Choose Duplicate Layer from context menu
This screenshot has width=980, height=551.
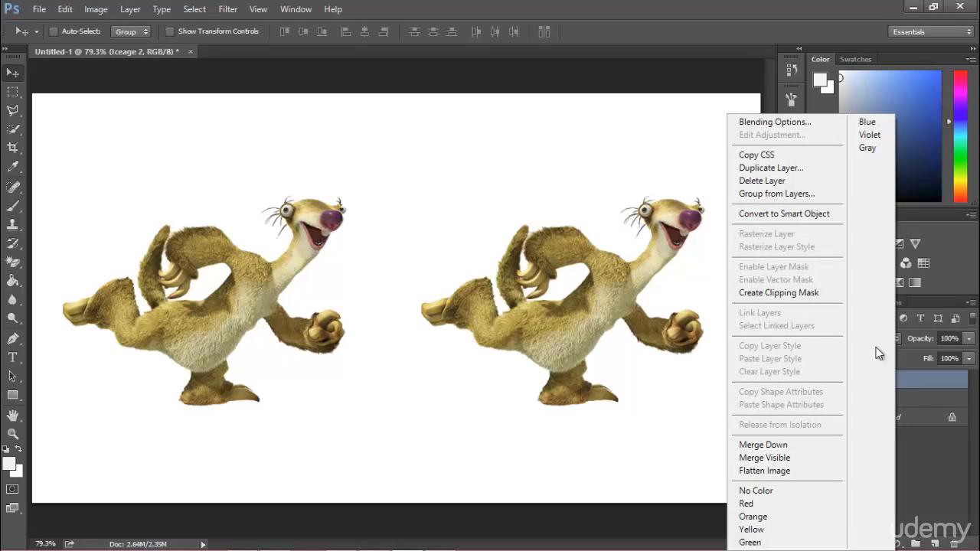[771, 168]
